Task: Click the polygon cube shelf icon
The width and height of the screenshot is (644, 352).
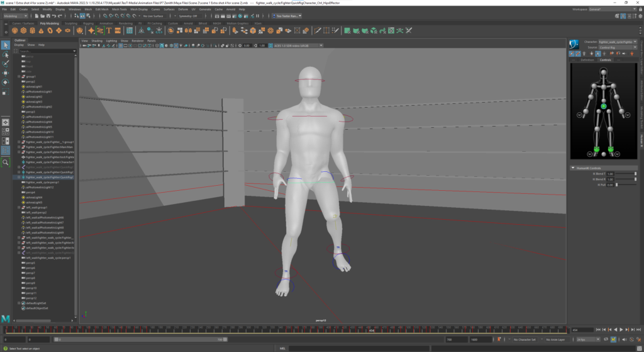Action: [23, 30]
